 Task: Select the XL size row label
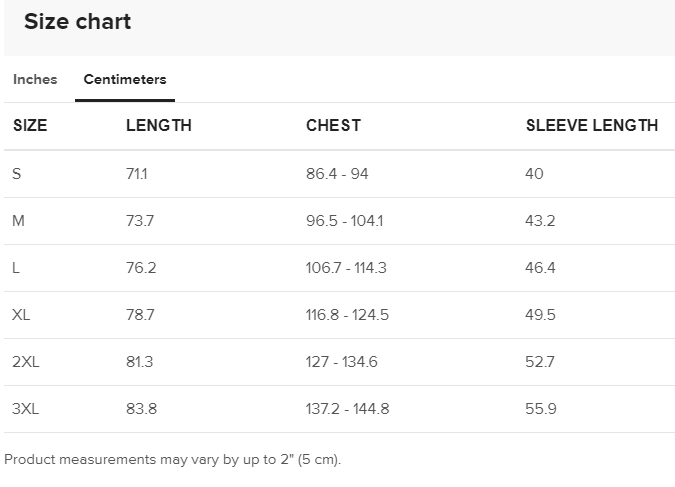click(x=21, y=315)
